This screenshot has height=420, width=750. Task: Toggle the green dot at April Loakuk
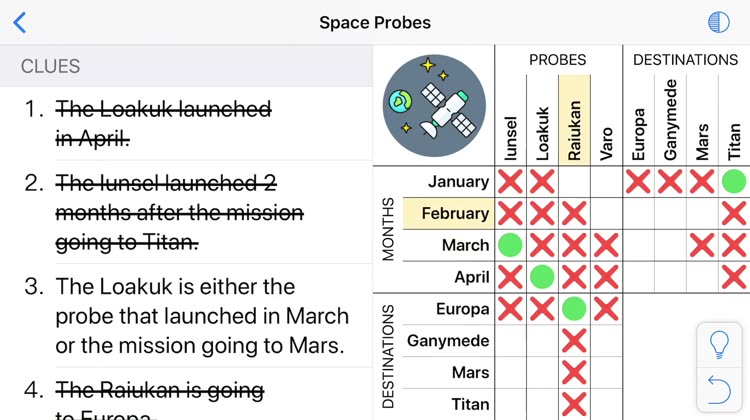coord(542,277)
